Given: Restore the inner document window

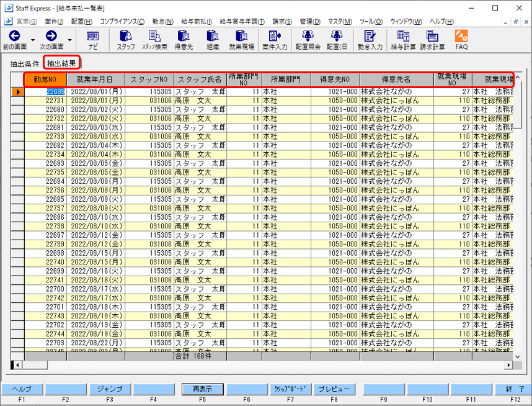Looking at the screenshot, I should 516,22.
